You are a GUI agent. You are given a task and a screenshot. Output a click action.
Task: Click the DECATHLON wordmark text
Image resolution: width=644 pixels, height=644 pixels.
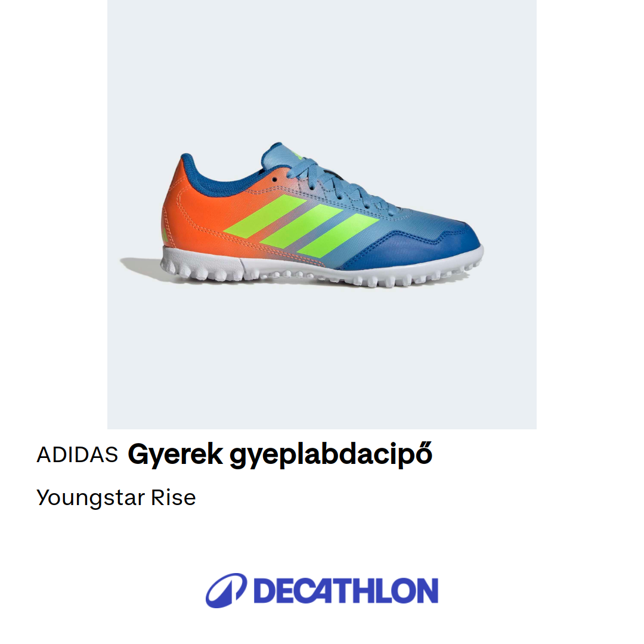(x=346, y=591)
